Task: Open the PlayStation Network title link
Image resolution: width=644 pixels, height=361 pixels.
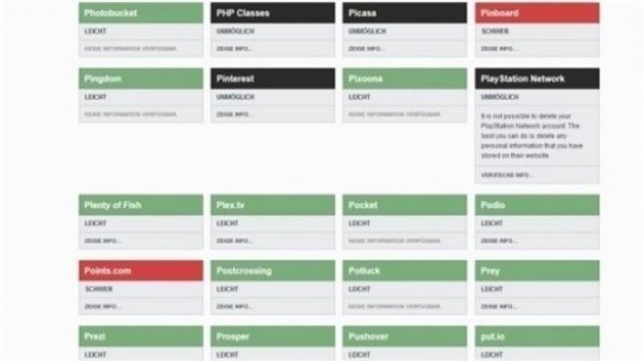Action: [523, 79]
